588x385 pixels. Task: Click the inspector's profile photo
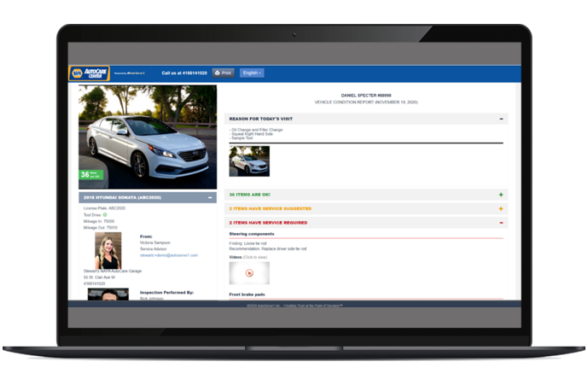click(108, 295)
